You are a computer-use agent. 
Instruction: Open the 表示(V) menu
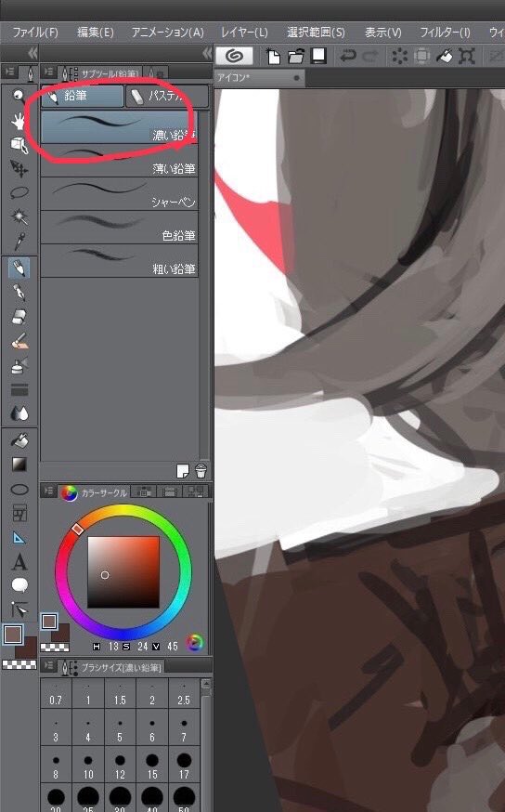382,33
